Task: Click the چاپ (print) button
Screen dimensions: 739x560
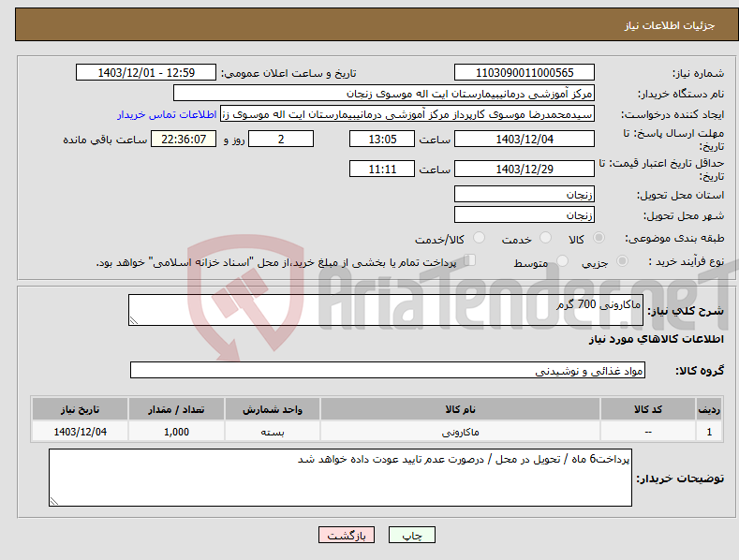Action: tap(411, 535)
